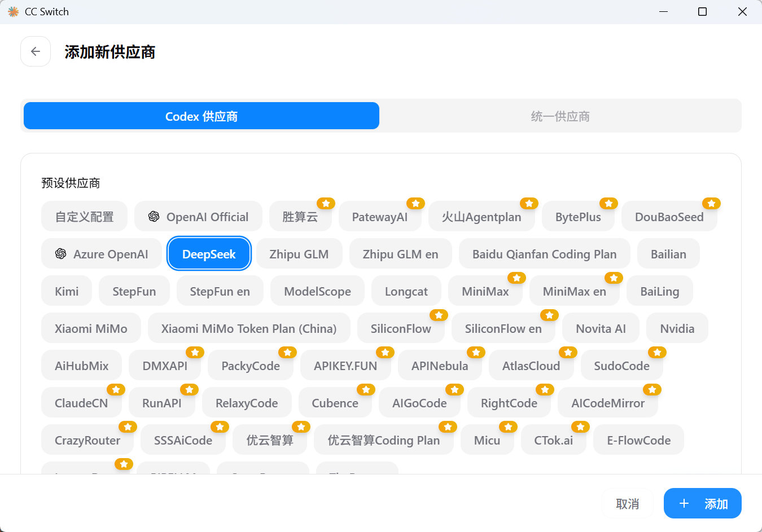Choose Xiaomi MiMo Token Plan (China)
This screenshot has width=762, height=532.
click(249, 328)
